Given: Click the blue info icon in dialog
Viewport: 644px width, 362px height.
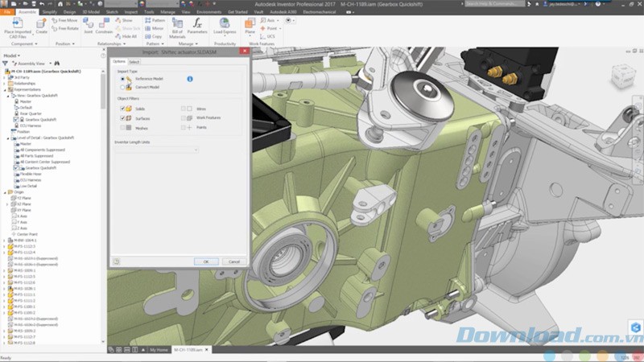Looking at the screenshot, I should [x=190, y=79].
